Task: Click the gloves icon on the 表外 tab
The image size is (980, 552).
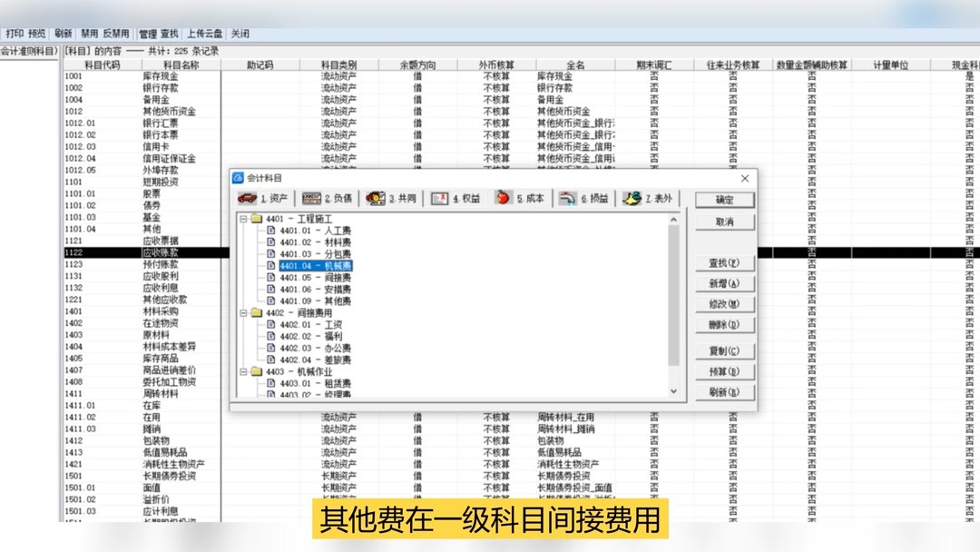Action: (x=630, y=198)
